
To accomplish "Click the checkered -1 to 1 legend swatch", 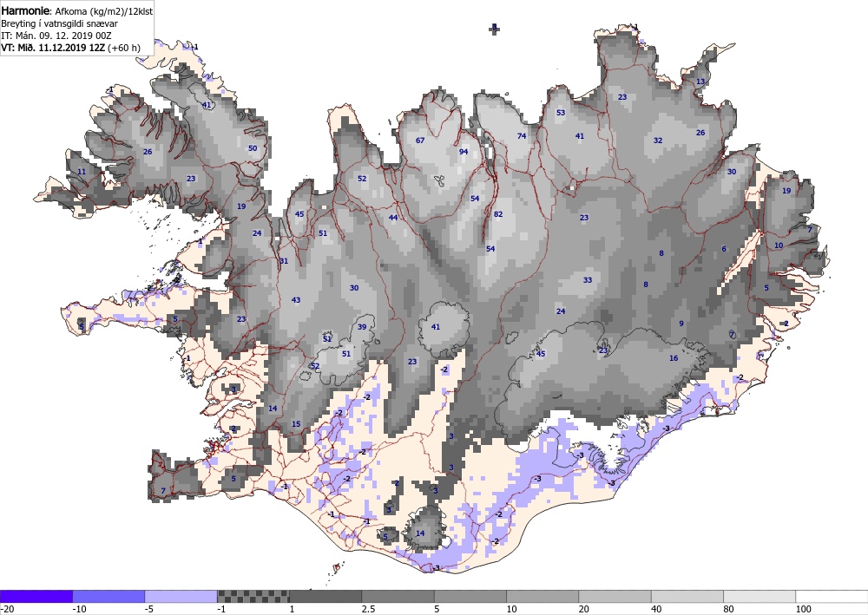I will click(253, 596).
